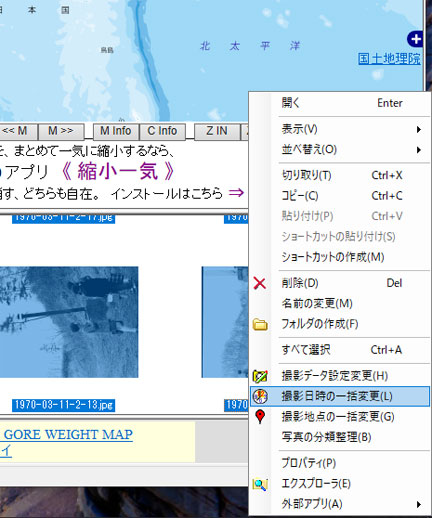This screenshot has width=432, height=518.
Task: Click the M Info button
Action: pyautogui.click(x=116, y=131)
